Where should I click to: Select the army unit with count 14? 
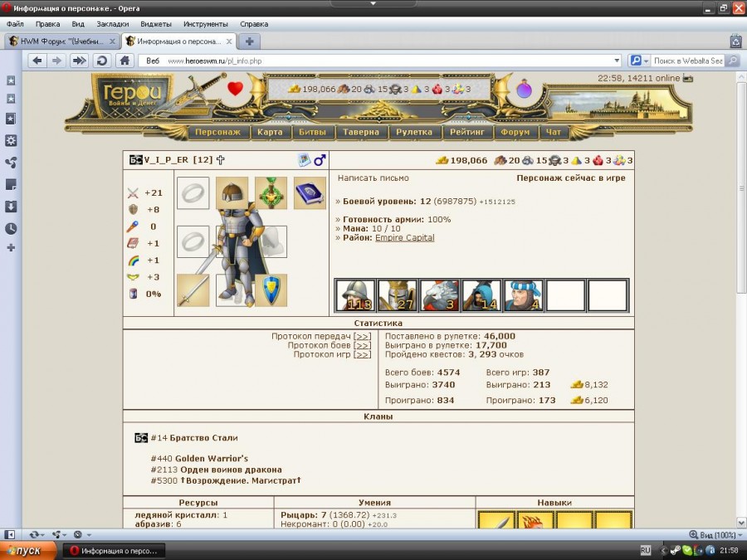tap(481, 295)
